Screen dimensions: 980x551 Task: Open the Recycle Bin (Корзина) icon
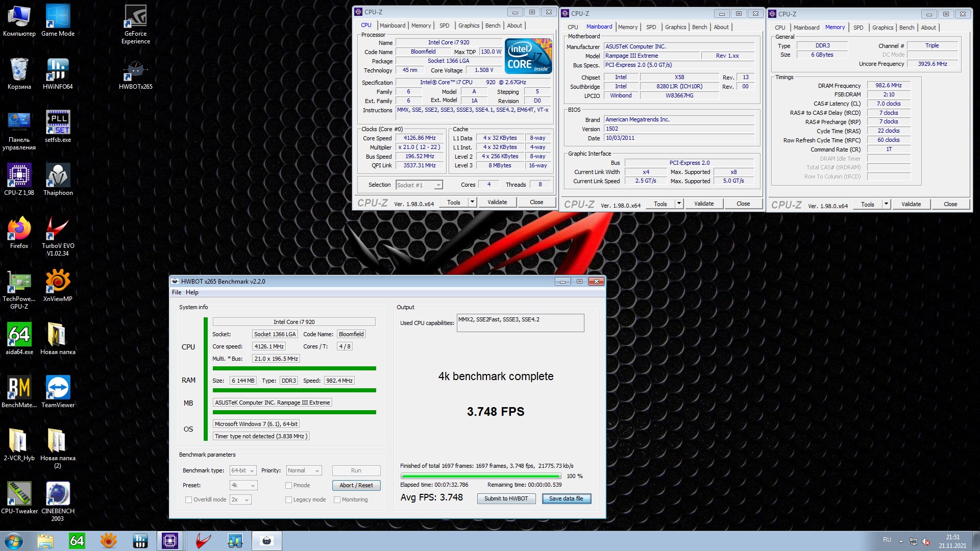click(x=19, y=73)
